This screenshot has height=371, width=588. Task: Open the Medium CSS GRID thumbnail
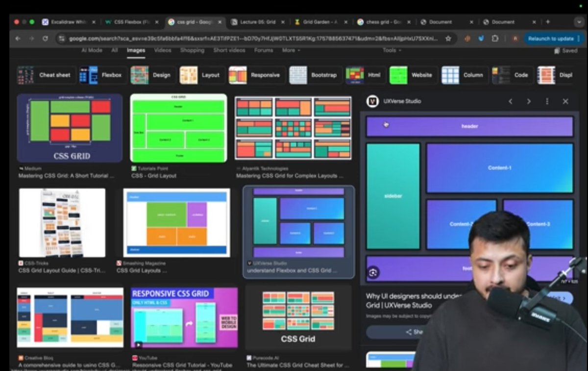coord(70,128)
